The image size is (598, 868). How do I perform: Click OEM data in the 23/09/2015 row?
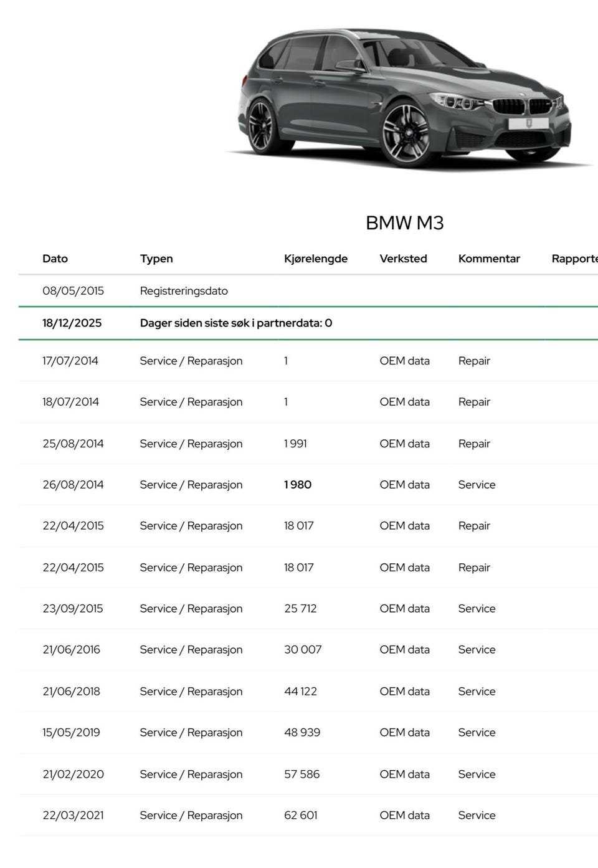404,609
